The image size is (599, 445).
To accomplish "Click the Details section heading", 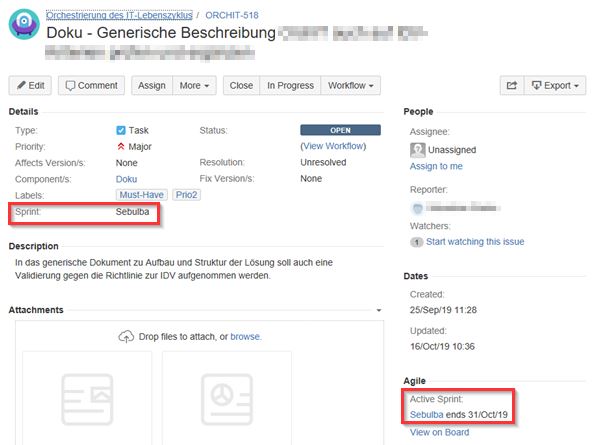I will pos(23,112).
